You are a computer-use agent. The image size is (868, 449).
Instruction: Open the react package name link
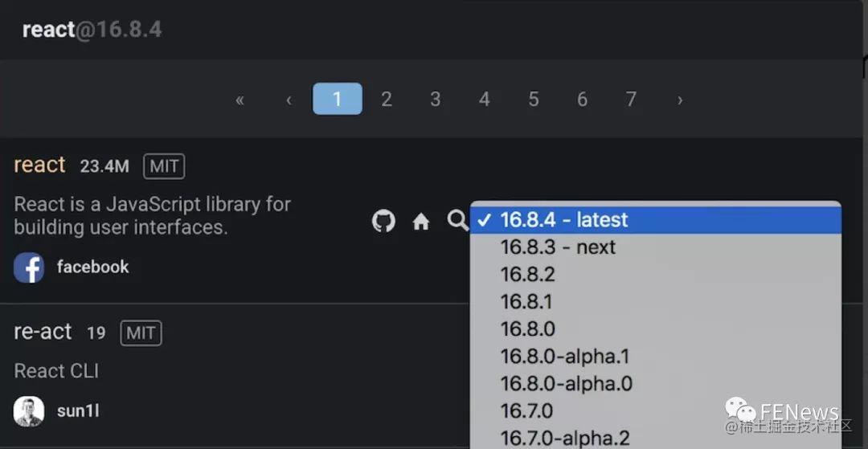pyautogui.click(x=40, y=165)
